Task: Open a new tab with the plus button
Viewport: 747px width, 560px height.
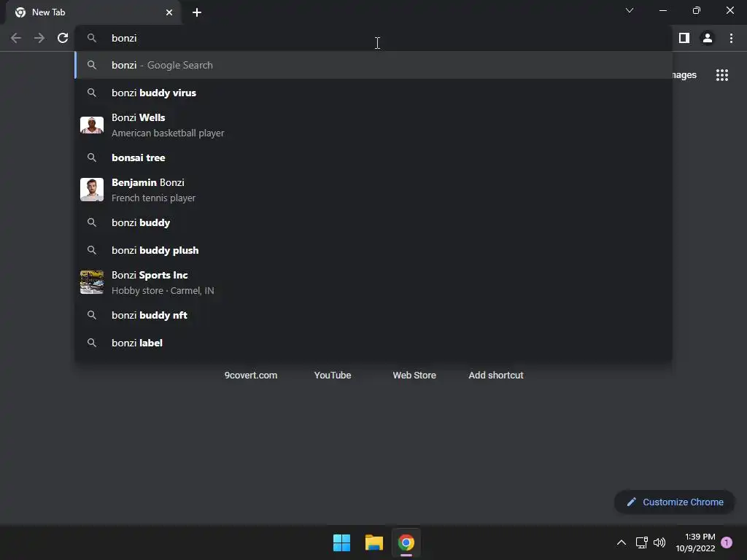Action: point(197,12)
